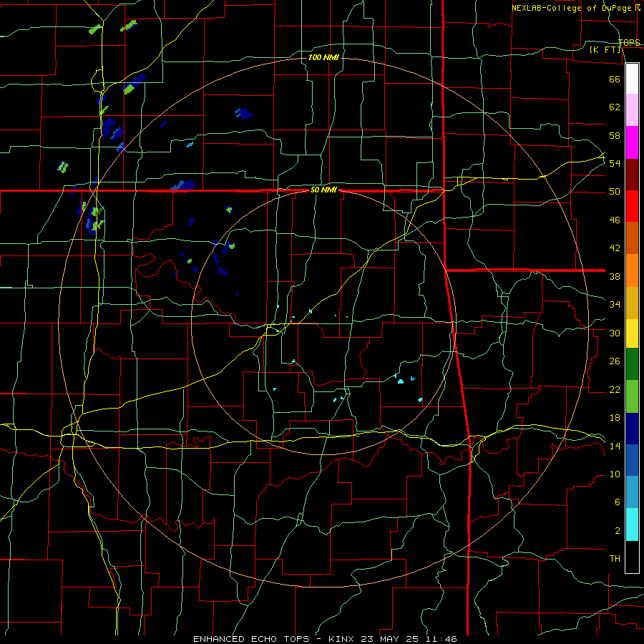Click the TH threshold label on legend
This screenshot has width=644, height=644.
615,559
